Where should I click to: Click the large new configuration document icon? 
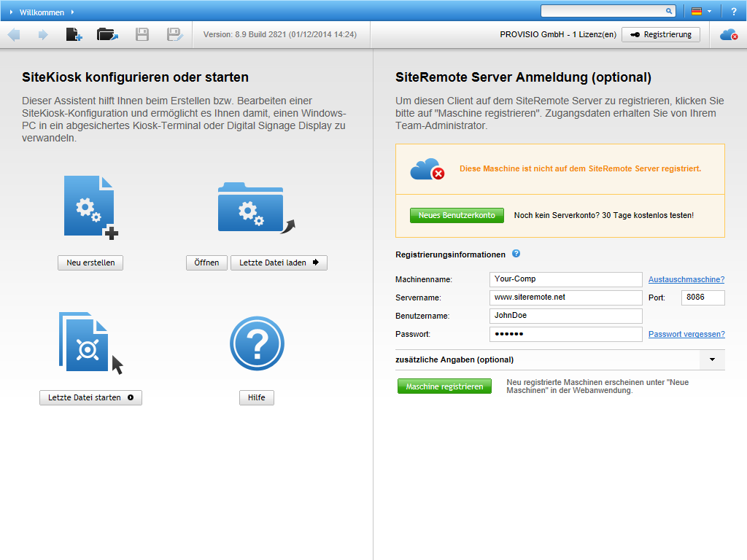click(x=90, y=207)
